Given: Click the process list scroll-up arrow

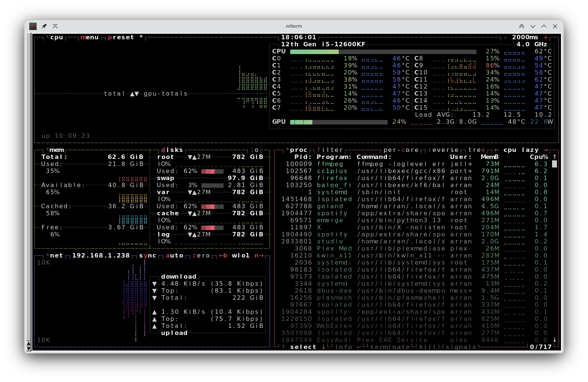Looking at the screenshot, I should [554, 157].
